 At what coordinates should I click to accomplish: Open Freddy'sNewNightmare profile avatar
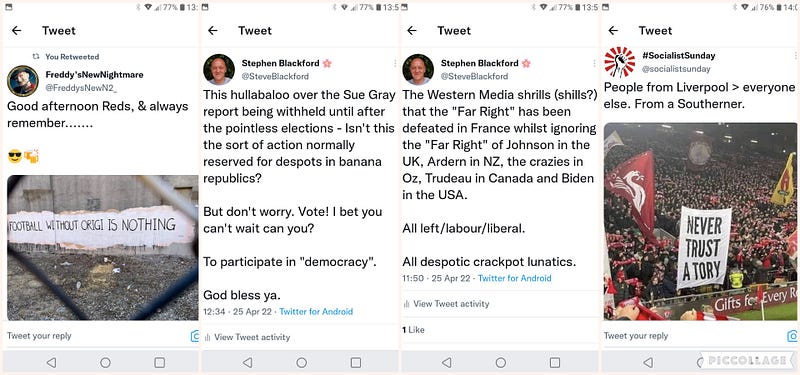pyautogui.click(x=22, y=81)
